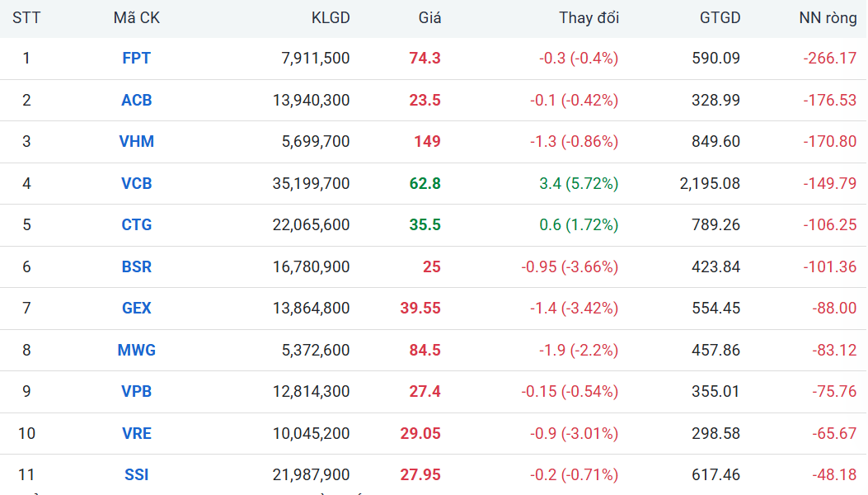Click BSR change -0.95 (-3.66%)
The width and height of the screenshot is (868, 495).
(x=570, y=267)
